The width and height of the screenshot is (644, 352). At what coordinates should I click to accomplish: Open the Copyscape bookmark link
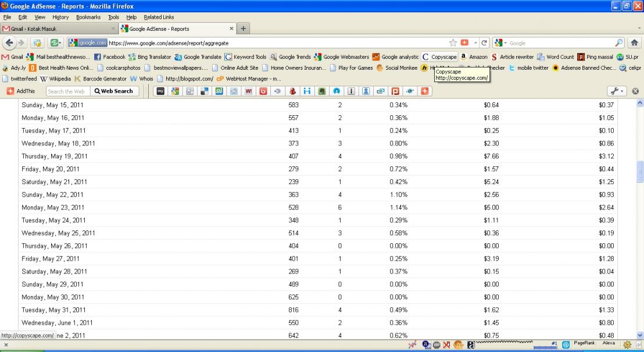pos(439,57)
